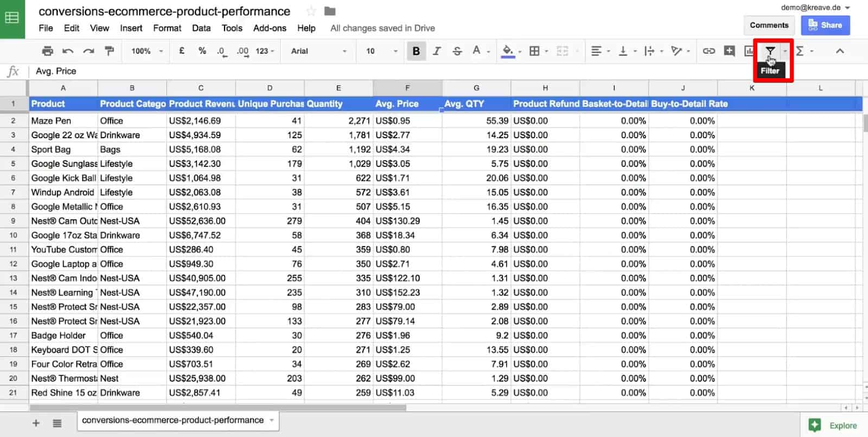Click the Print icon
The image size is (868, 437).
pyautogui.click(x=48, y=51)
